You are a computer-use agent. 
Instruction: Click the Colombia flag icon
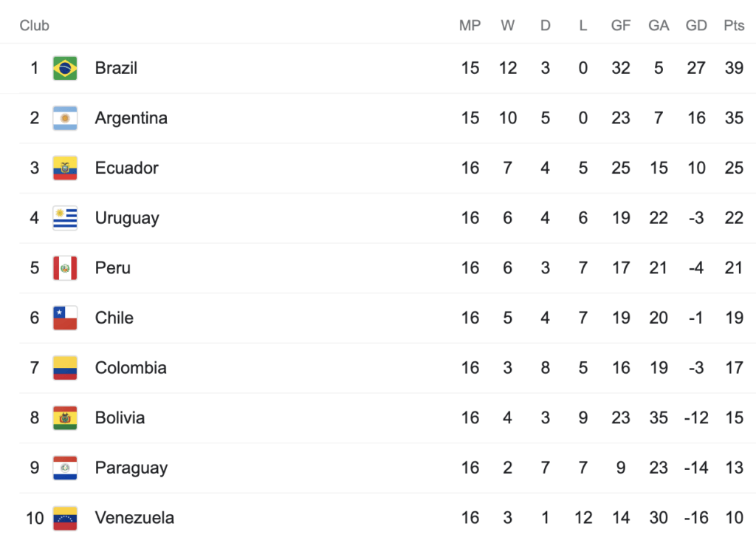65,368
